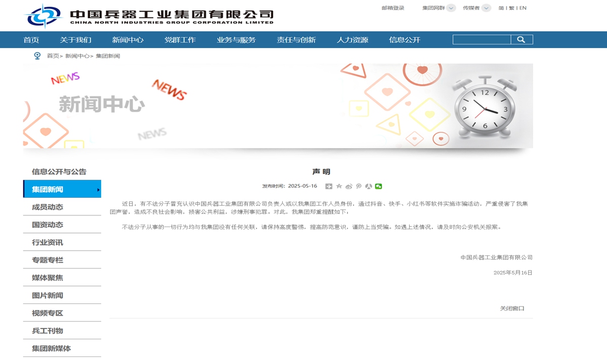Click the star favorite icon

pyautogui.click(x=339, y=186)
